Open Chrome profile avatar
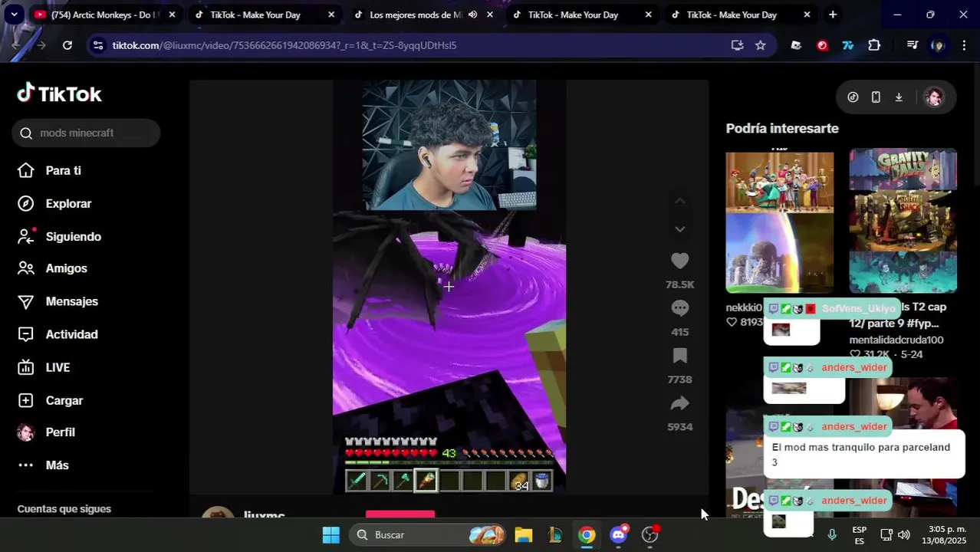The image size is (980, 552). [937, 45]
